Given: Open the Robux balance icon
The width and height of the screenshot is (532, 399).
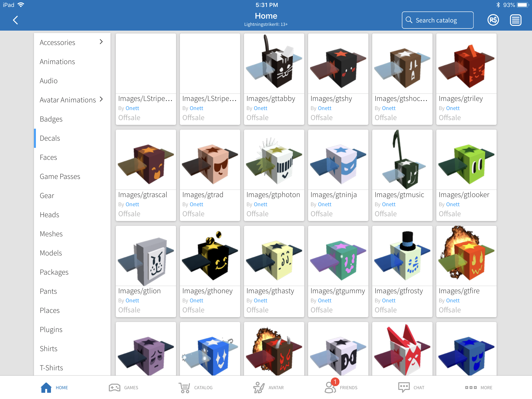Looking at the screenshot, I should (493, 20).
